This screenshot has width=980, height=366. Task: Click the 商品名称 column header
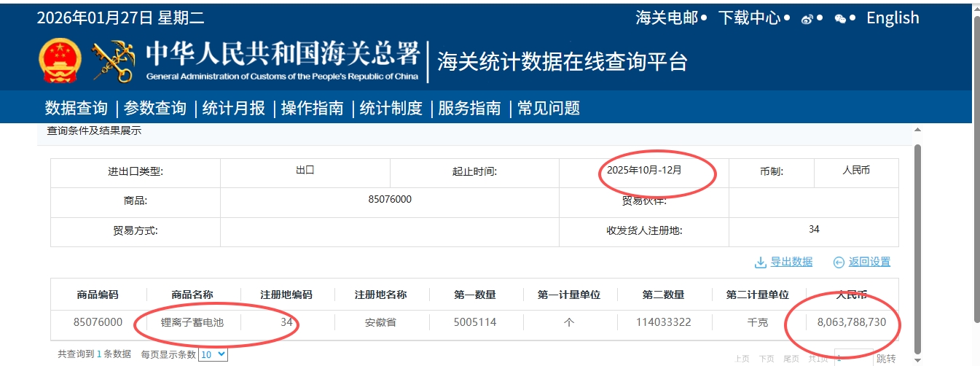(192, 295)
